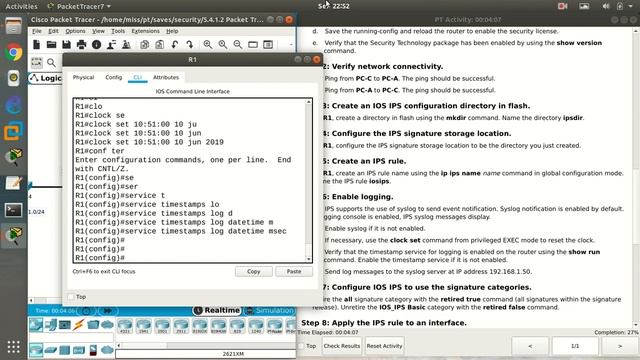Undo the last action
Viewport: 640px width, 360px height.
pos(175,44)
